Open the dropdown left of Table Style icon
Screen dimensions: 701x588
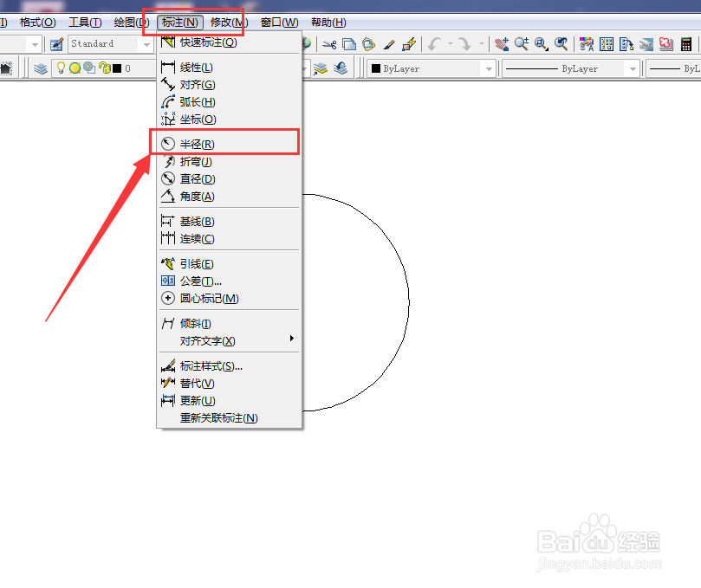(35, 44)
